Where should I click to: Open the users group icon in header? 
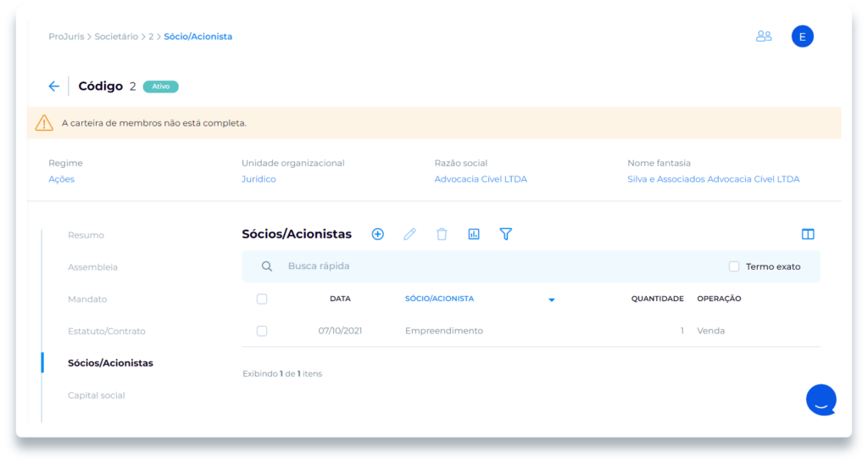pyautogui.click(x=764, y=36)
